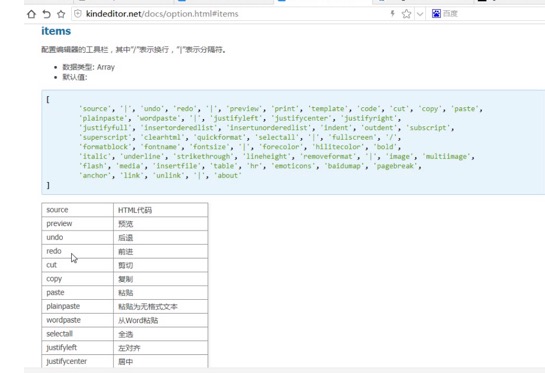Click the 'source' table cell
Viewport: 545px width, 373px height.
pos(78,210)
